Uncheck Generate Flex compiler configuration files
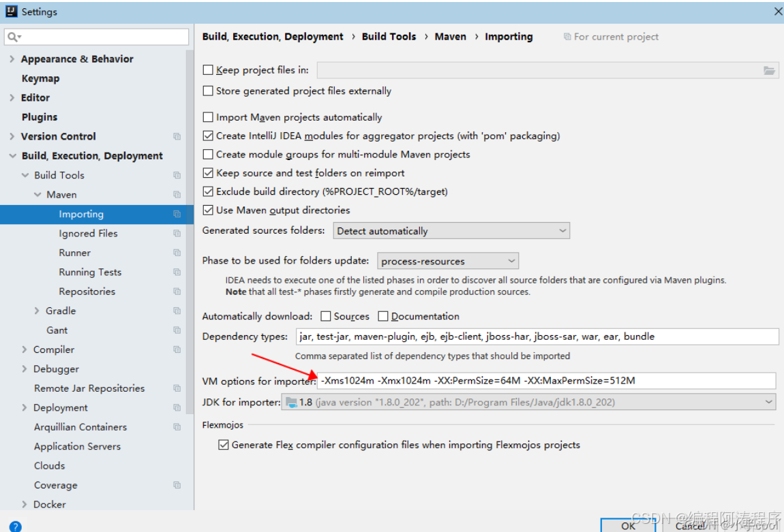784x532 pixels. click(224, 445)
